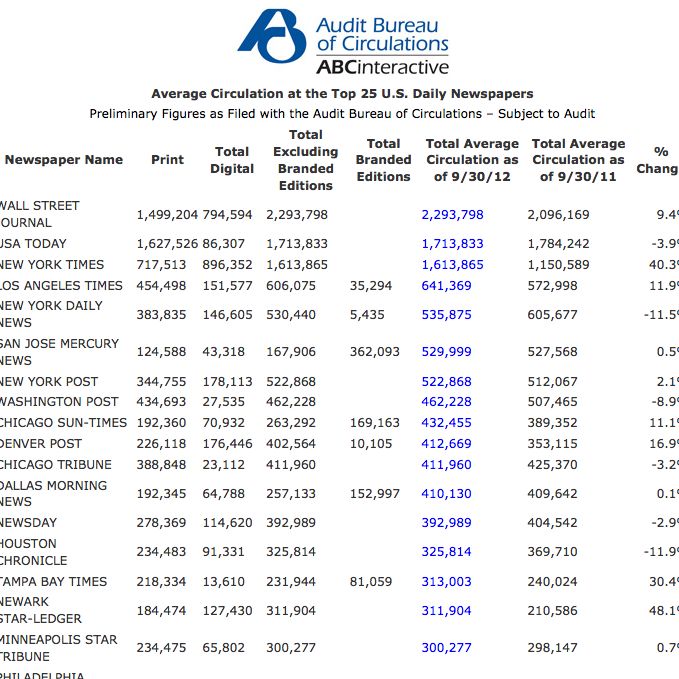Open San Jose Mercury News 529,999 link
This screenshot has width=679, height=679.
pos(446,352)
